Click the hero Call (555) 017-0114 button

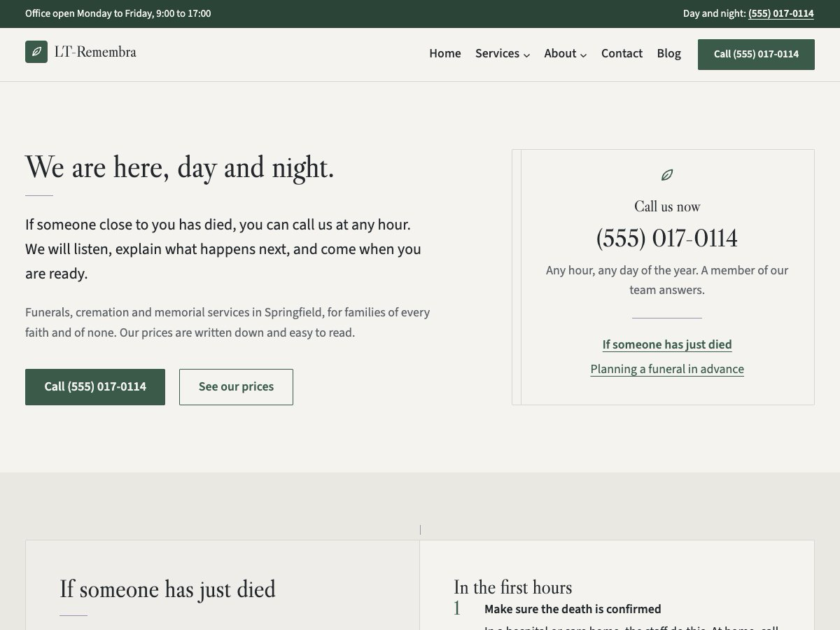click(95, 387)
